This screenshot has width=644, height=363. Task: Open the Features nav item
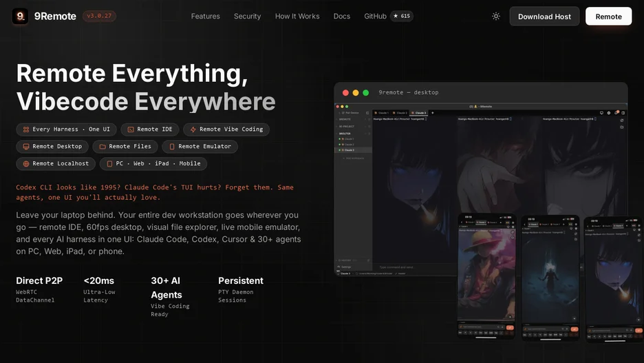point(205,16)
